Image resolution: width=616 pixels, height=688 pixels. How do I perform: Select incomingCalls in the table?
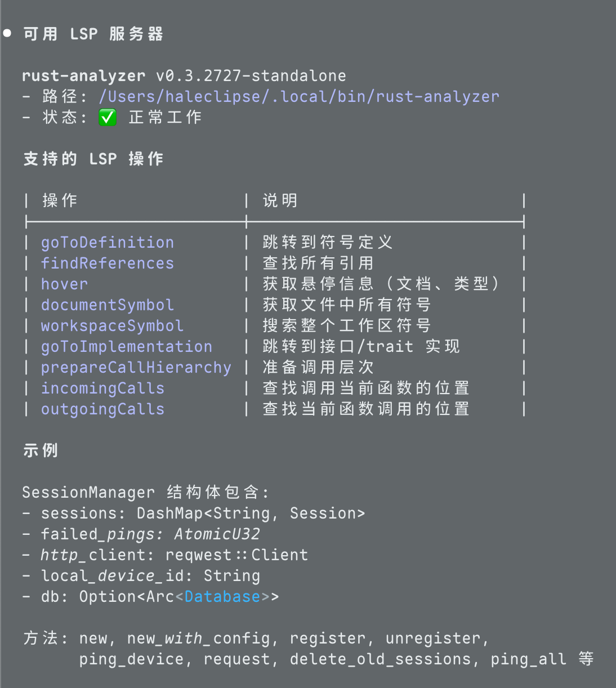point(102,388)
